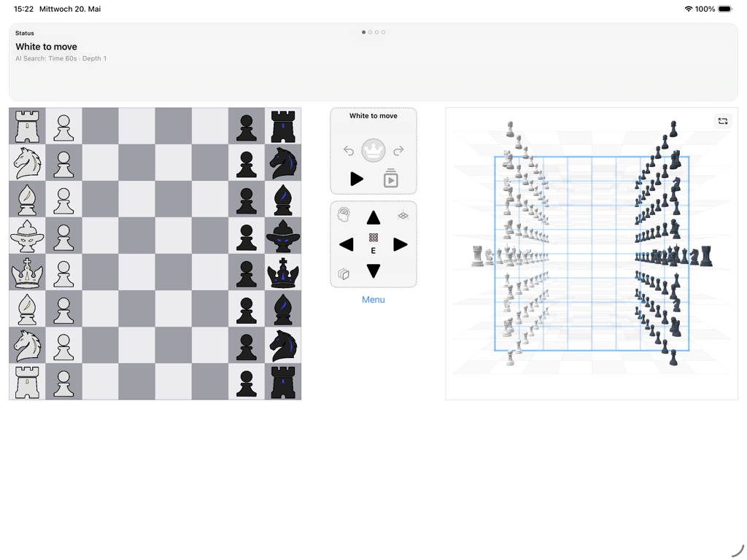Tap the crown icon in the move panel
The width and height of the screenshot is (747, 560).
tap(373, 150)
